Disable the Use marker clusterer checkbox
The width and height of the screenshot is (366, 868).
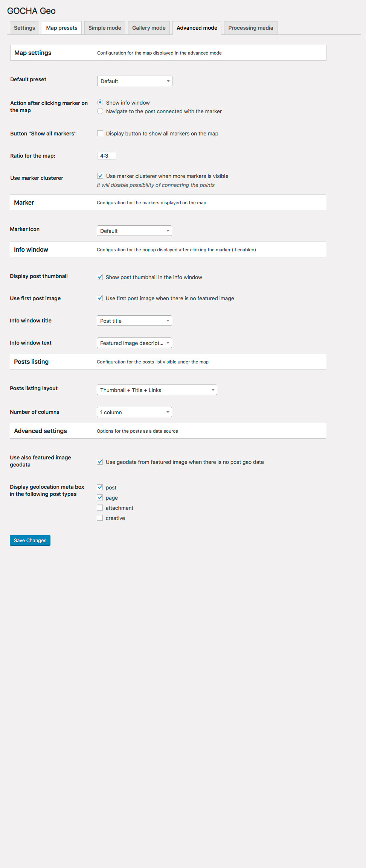tap(100, 176)
